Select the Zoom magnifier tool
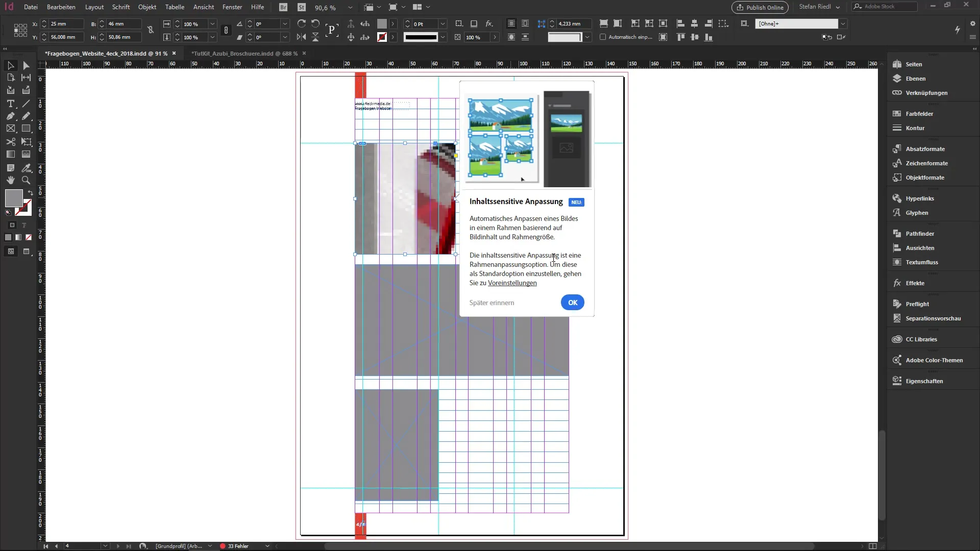 [x=26, y=180]
